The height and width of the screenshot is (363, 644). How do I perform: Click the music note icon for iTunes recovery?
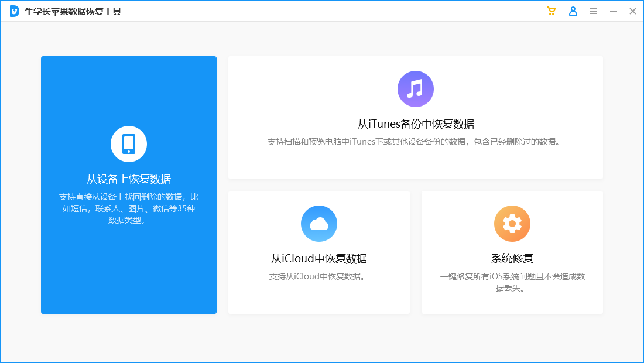(416, 88)
